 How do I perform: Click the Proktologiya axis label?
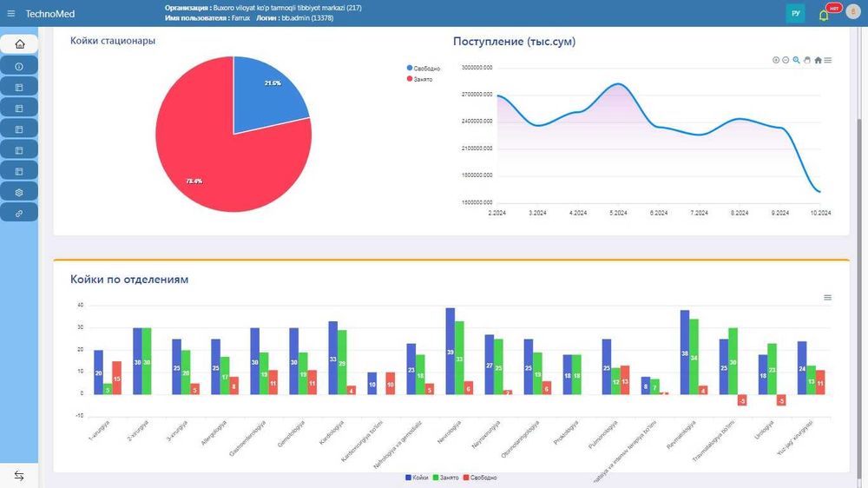(566, 432)
